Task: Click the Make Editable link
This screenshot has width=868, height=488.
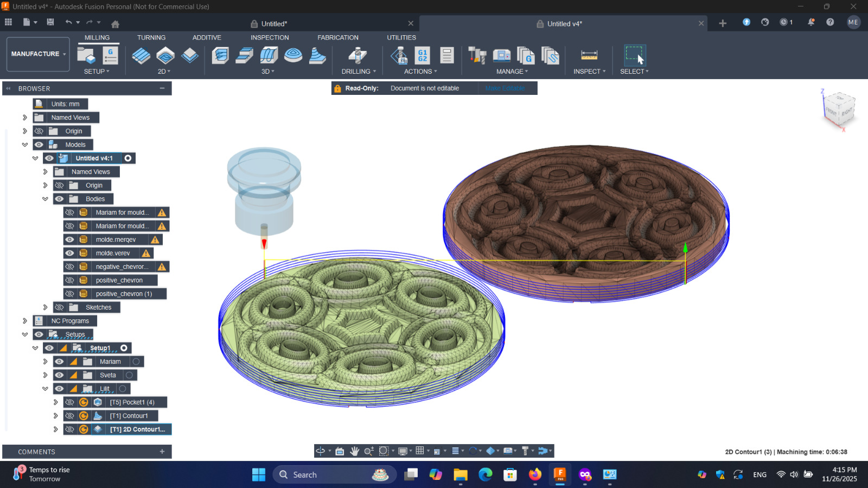Action: (505, 88)
